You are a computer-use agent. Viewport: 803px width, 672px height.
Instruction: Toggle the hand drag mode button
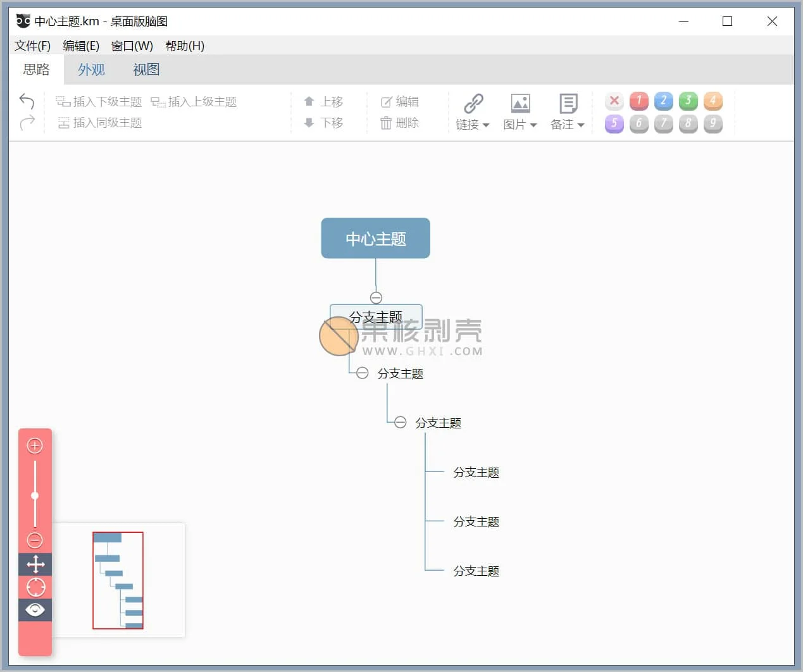coord(35,564)
